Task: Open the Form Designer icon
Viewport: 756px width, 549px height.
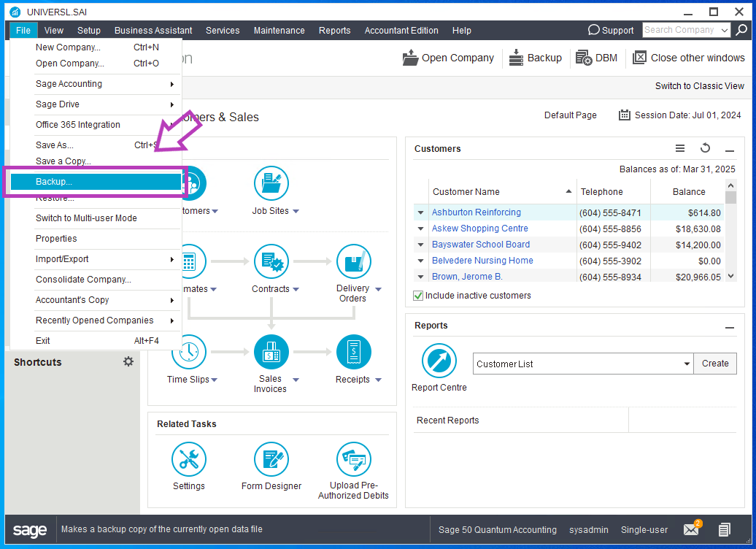Action: (271, 459)
